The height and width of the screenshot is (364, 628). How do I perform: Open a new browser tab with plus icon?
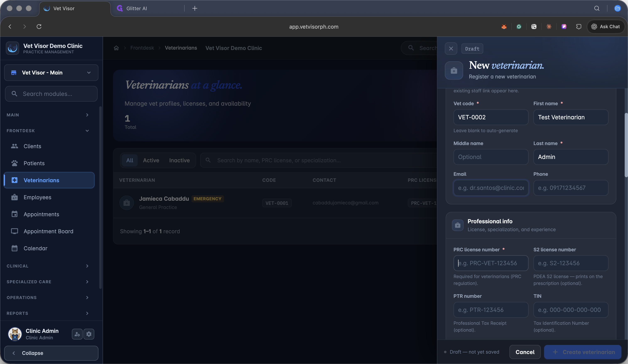[195, 9]
